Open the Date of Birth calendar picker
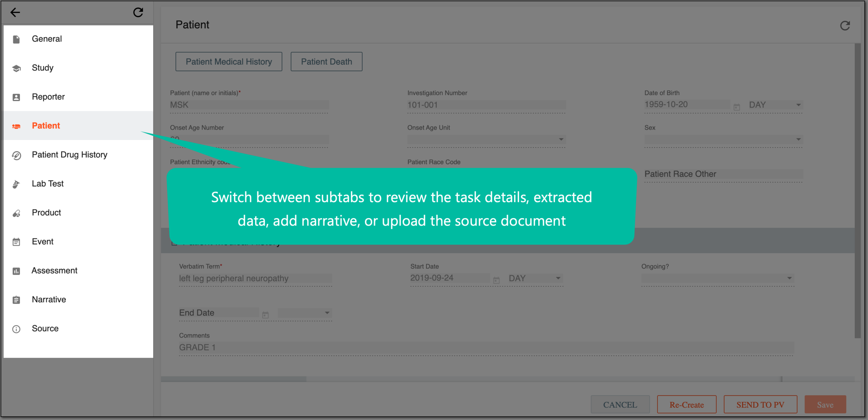Viewport: 868px width, 420px height. [736, 107]
